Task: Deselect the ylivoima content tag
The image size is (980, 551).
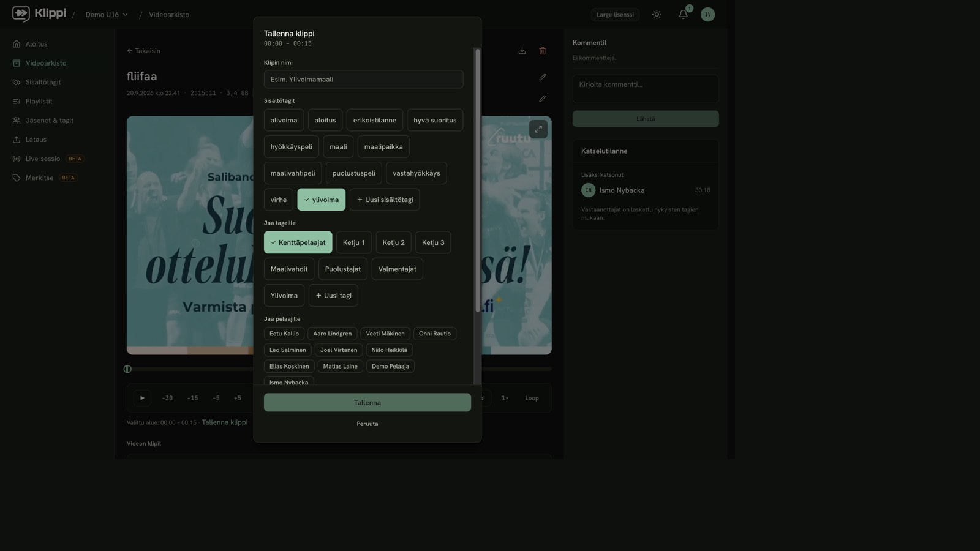Action: pos(322,200)
